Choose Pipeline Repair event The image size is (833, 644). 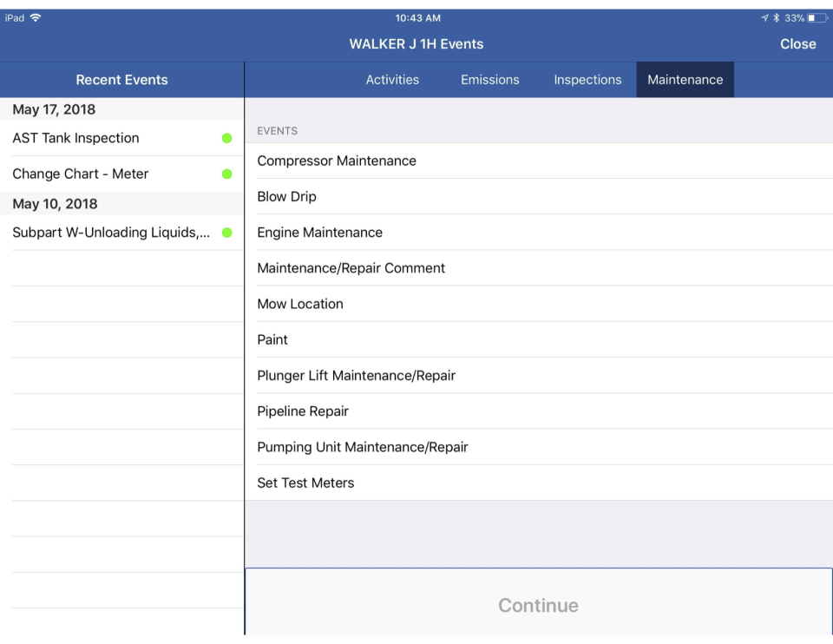pyautogui.click(x=303, y=411)
